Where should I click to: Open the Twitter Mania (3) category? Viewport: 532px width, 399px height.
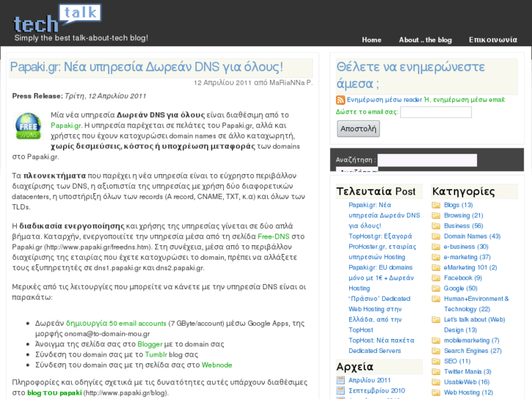tap(468, 372)
